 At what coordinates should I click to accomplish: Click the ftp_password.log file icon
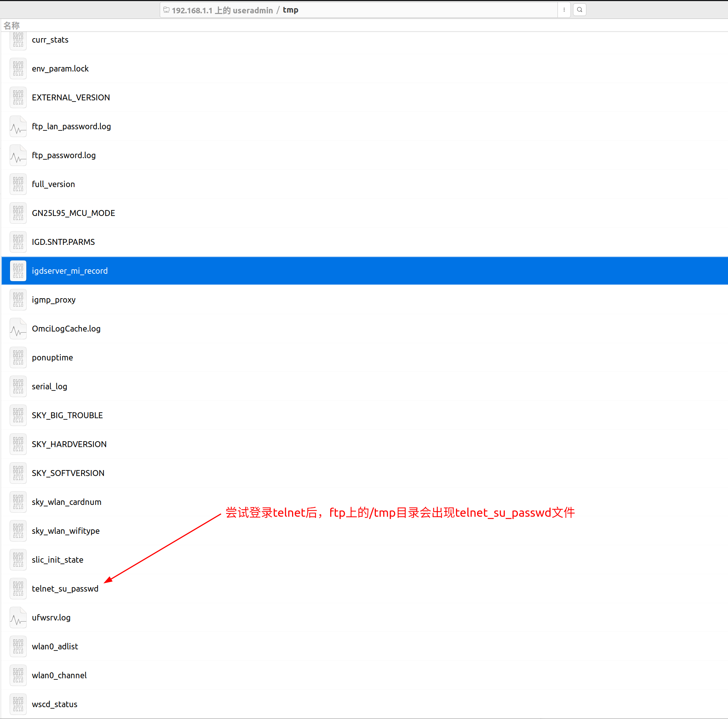tap(18, 155)
